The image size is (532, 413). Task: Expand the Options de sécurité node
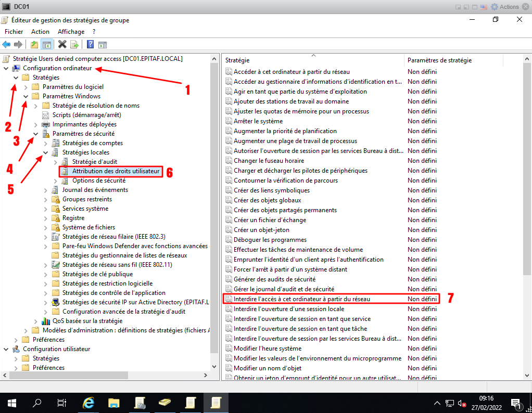55,180
